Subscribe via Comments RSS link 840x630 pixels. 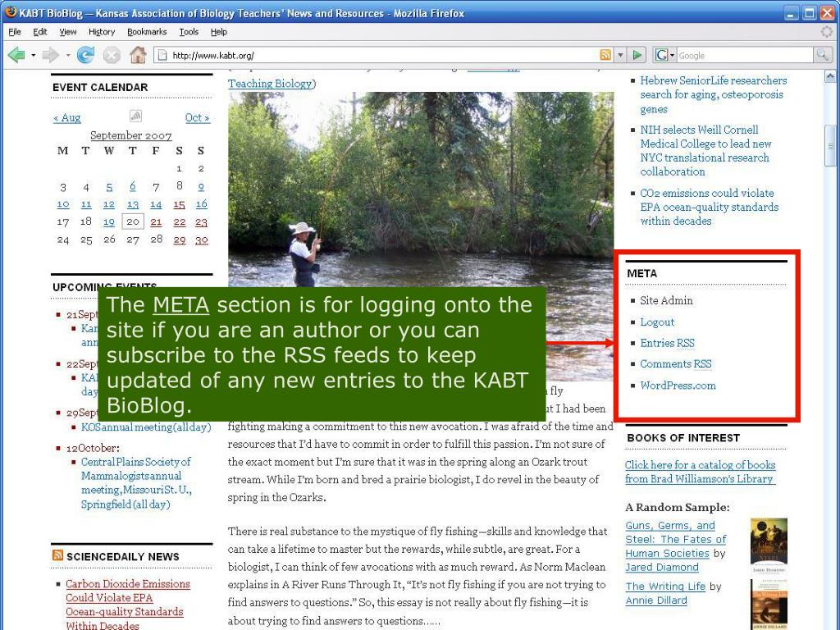coord(676,363)
